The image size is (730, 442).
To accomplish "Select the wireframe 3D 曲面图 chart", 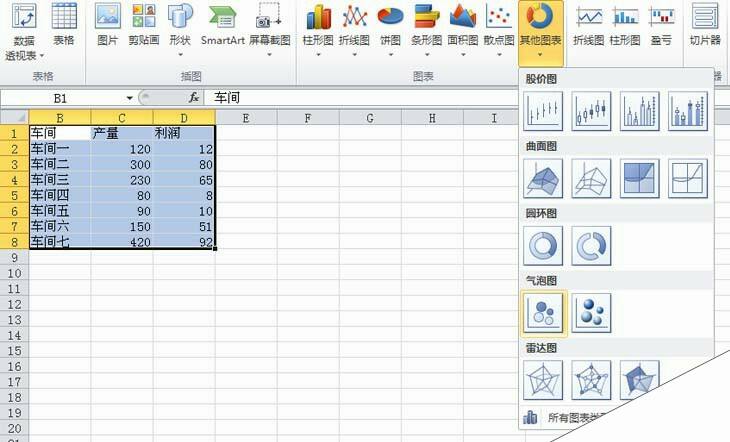I will [x=591, y=178].
